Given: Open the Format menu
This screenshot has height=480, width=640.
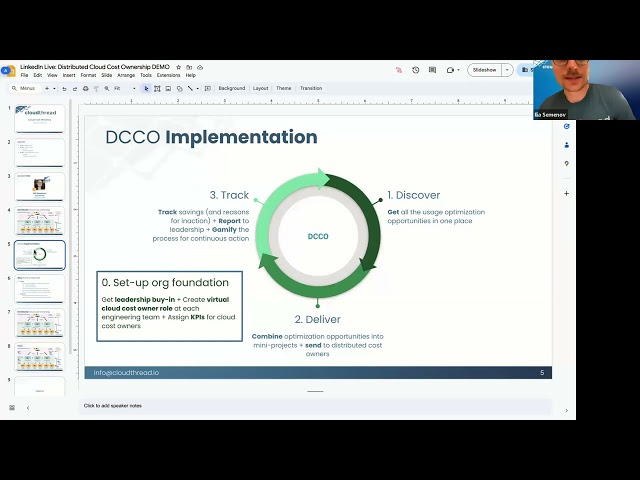Looking at the screenshot, I should pos(88,75).
